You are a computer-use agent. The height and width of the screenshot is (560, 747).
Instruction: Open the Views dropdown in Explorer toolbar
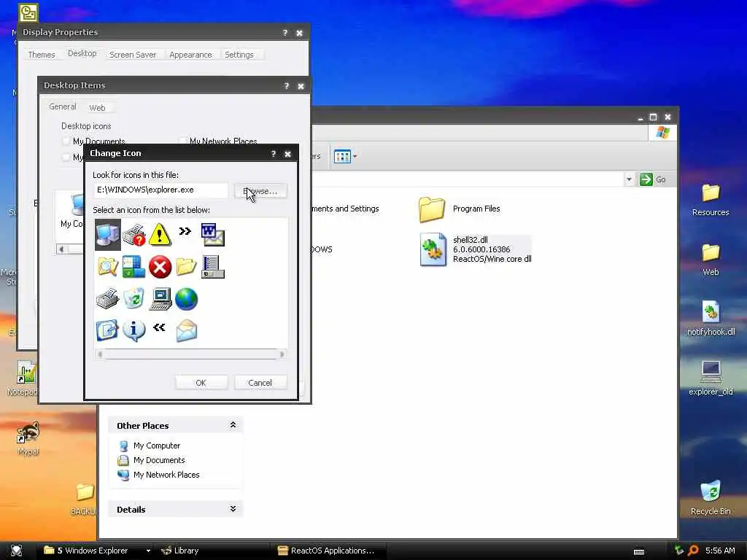355,156
